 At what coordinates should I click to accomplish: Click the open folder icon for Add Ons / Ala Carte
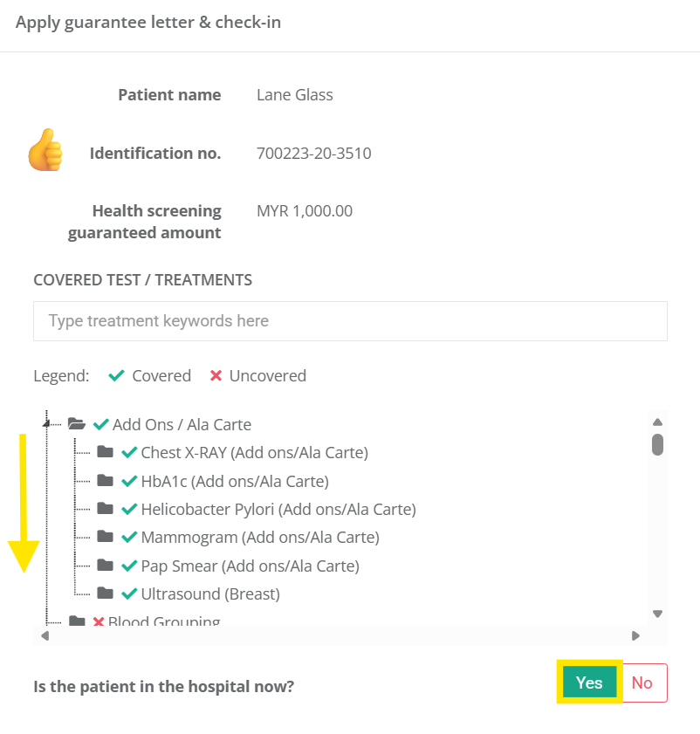(77, 424)
